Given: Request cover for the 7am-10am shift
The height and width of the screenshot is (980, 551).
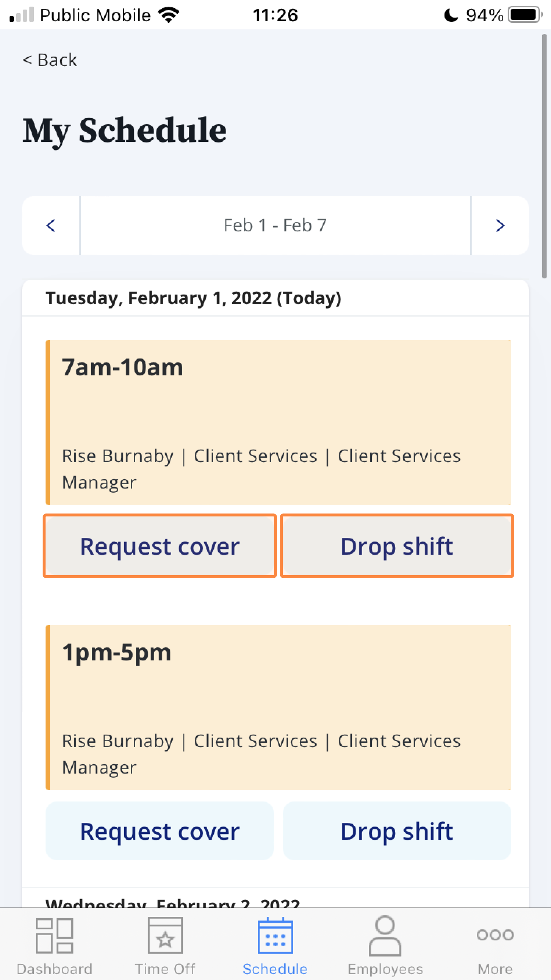Looking at the screenshot, I should coord(160,546).
